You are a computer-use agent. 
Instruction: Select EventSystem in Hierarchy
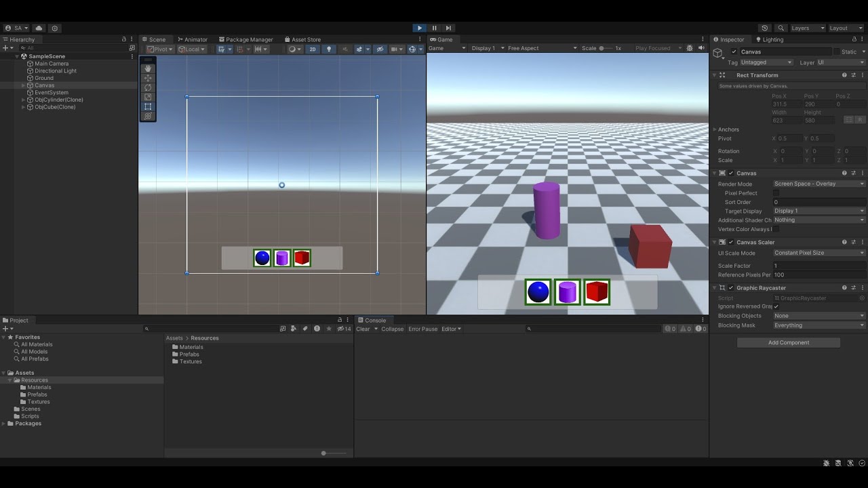coord(51,92)
